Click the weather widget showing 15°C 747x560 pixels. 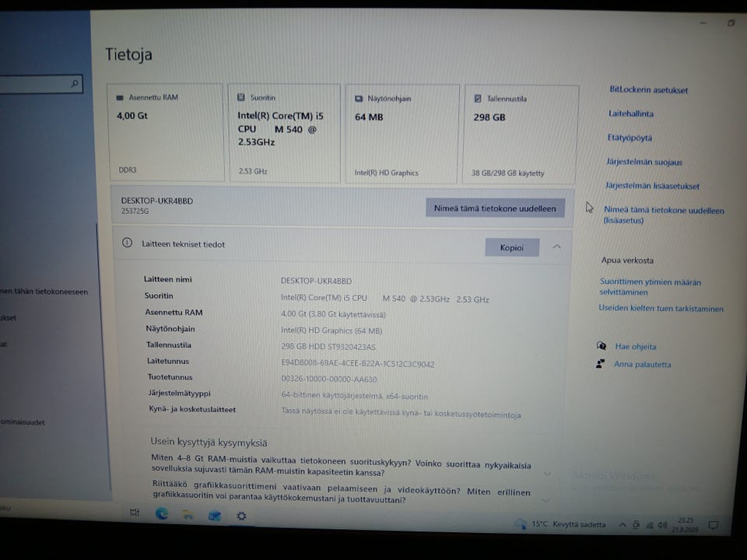pos(560,524)
